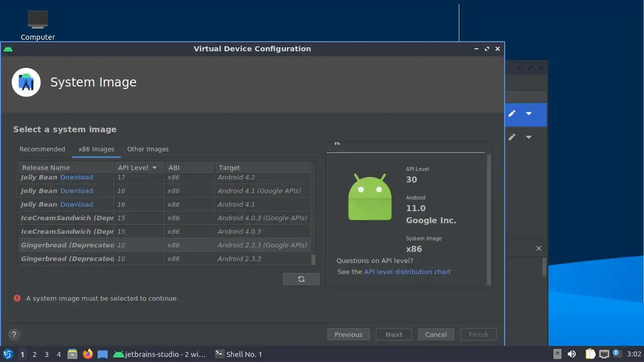Click the system image table scrollbar thumb
Image resolution: width=644 pixels, height=362 pixels.
pyautogui.click(x=313, y=260)
